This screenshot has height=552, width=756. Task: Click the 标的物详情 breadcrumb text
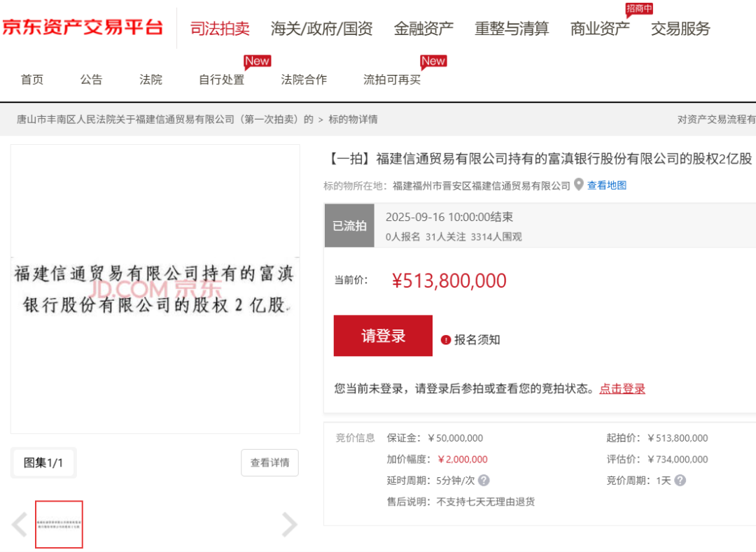353,120
